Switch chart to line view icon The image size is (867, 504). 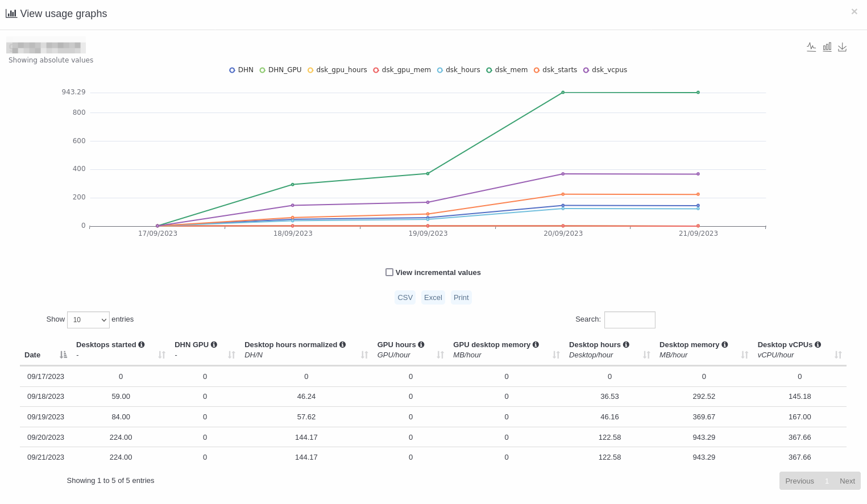[811, 47]
